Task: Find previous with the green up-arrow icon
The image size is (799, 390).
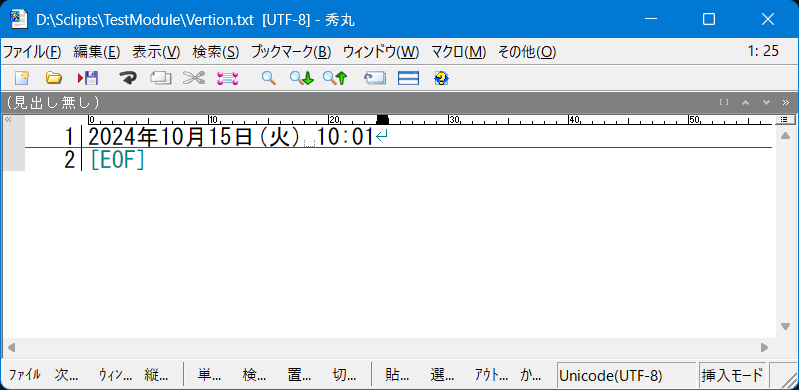Action: coord(335,78)
